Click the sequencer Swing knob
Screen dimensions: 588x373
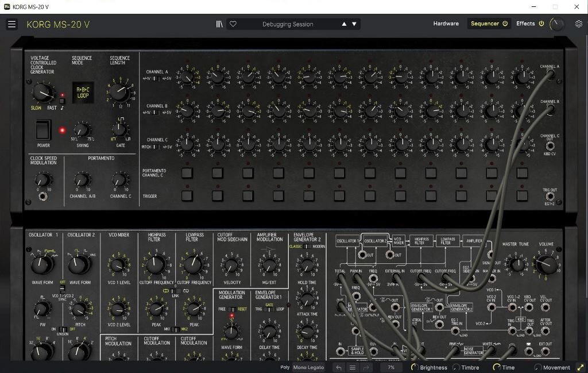pyautogui.click(x=82, y=130)
